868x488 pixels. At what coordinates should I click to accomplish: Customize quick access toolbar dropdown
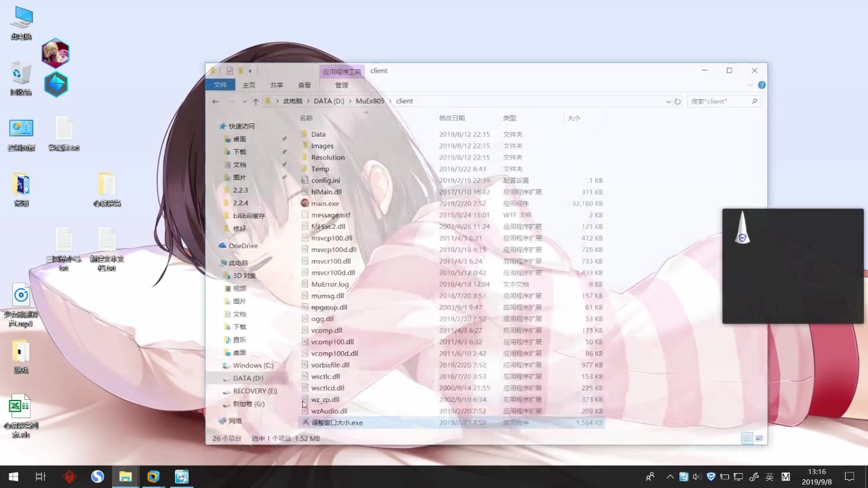pyautogui.click(x=250, y=70)
